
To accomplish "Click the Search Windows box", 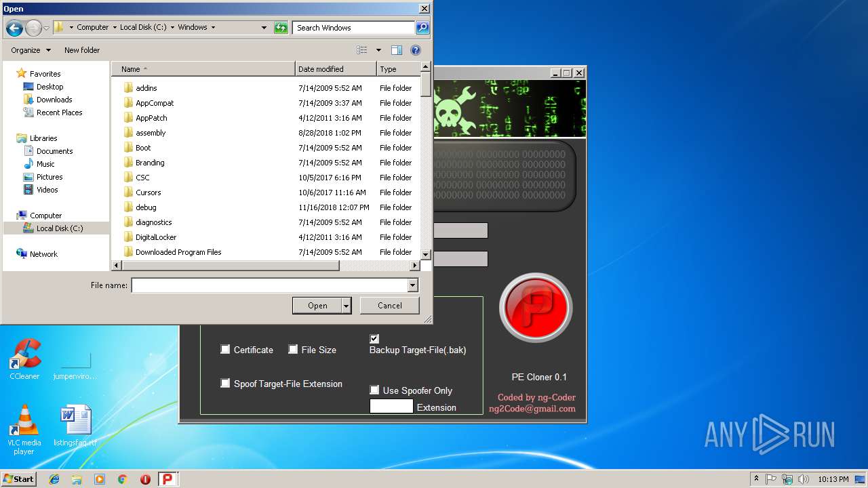I will point(354,28).
